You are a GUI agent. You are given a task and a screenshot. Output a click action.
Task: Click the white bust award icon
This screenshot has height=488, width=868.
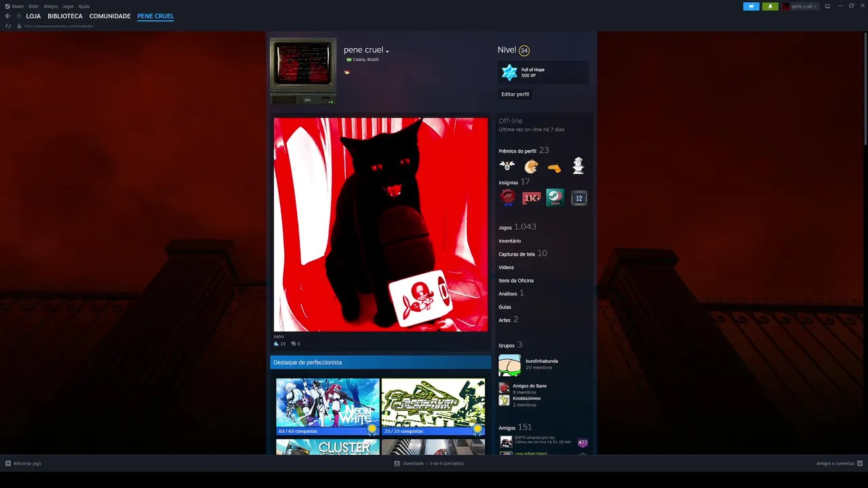coord(578,166)
